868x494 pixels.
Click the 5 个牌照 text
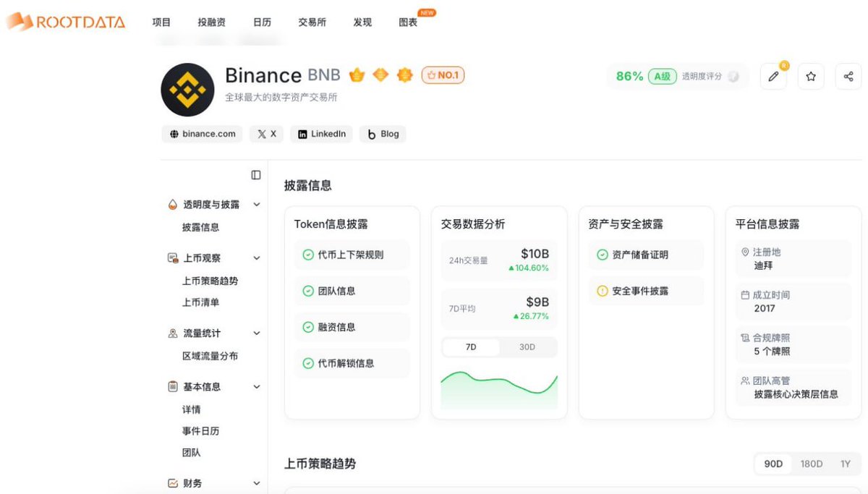pos(772,352)
